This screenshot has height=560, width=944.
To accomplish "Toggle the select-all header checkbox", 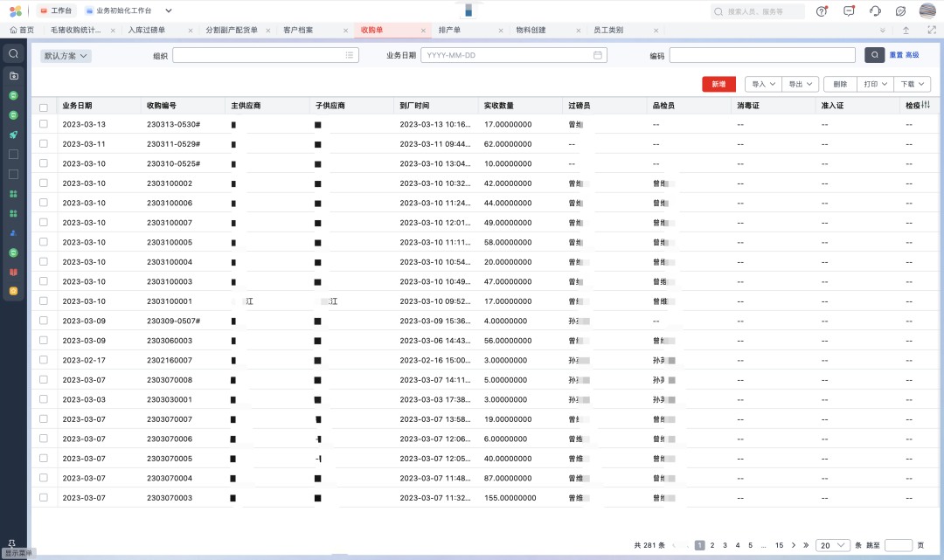I will [44, 107].
